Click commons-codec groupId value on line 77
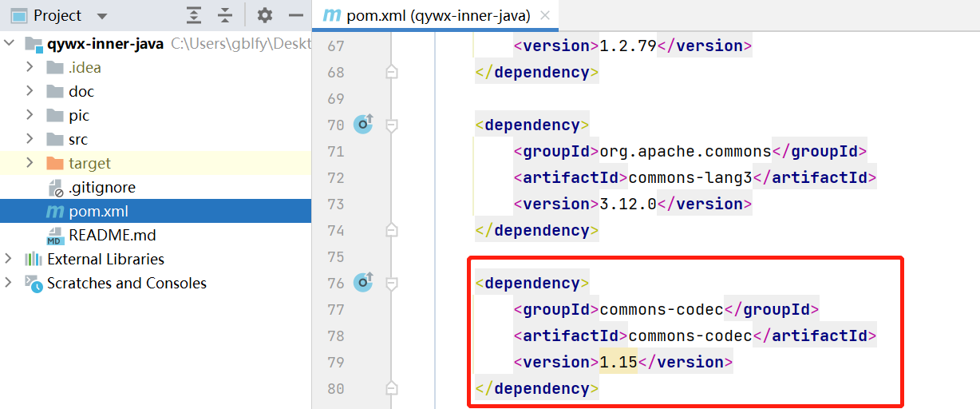The image size is (980, 409). [x=662, y=309]
